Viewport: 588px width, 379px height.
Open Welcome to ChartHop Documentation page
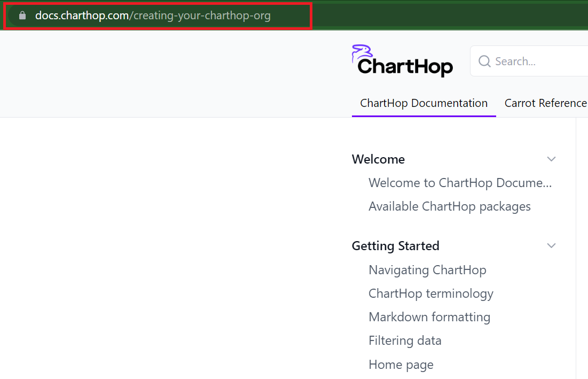pyautogui.click(x=460, y=182)
